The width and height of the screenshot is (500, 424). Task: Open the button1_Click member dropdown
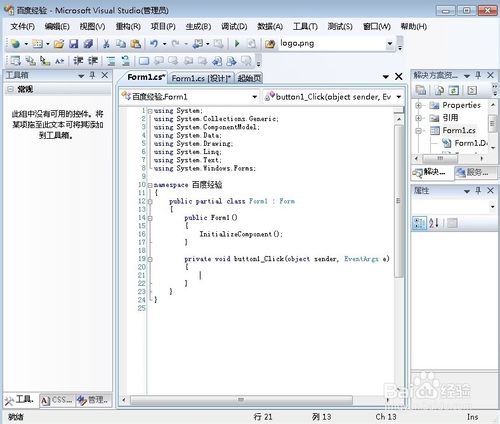(x=399, y=97)
